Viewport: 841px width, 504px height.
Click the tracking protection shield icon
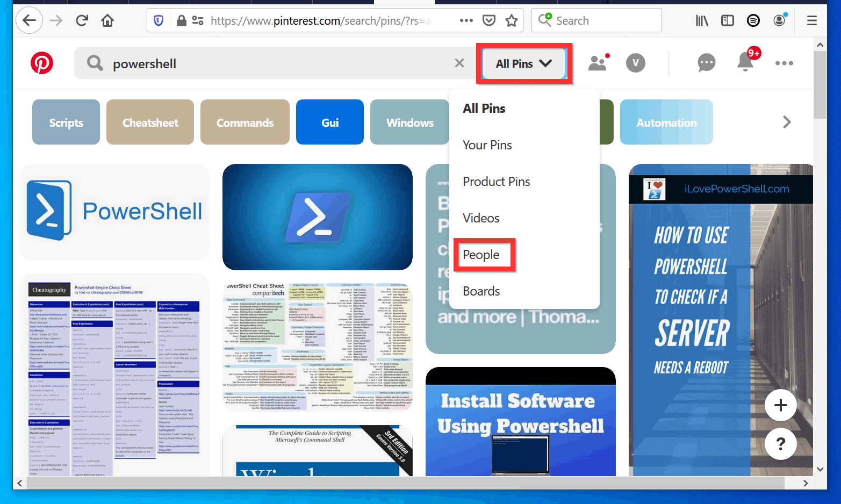pos(158,20)
